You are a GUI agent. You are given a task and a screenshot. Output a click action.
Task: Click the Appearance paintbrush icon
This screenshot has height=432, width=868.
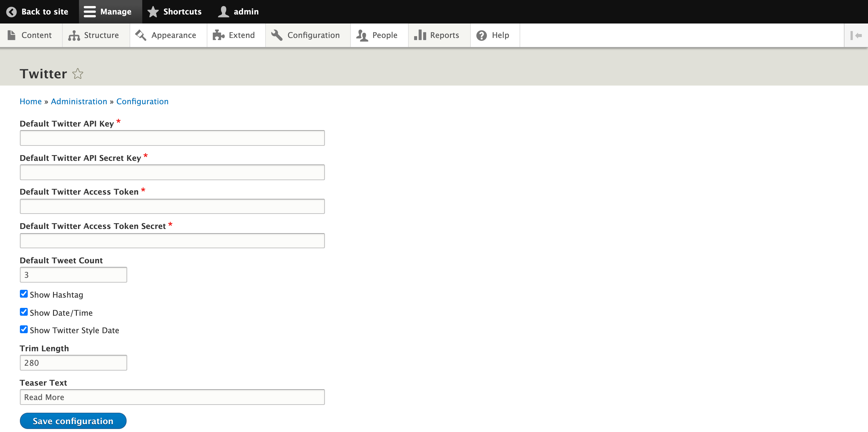coord(140,35)
